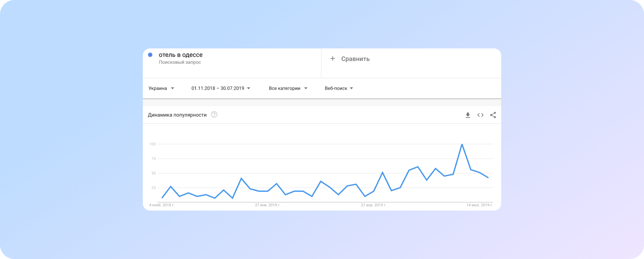
Task: Click the 75 value on the y-axis
Action: click(154, 159)
